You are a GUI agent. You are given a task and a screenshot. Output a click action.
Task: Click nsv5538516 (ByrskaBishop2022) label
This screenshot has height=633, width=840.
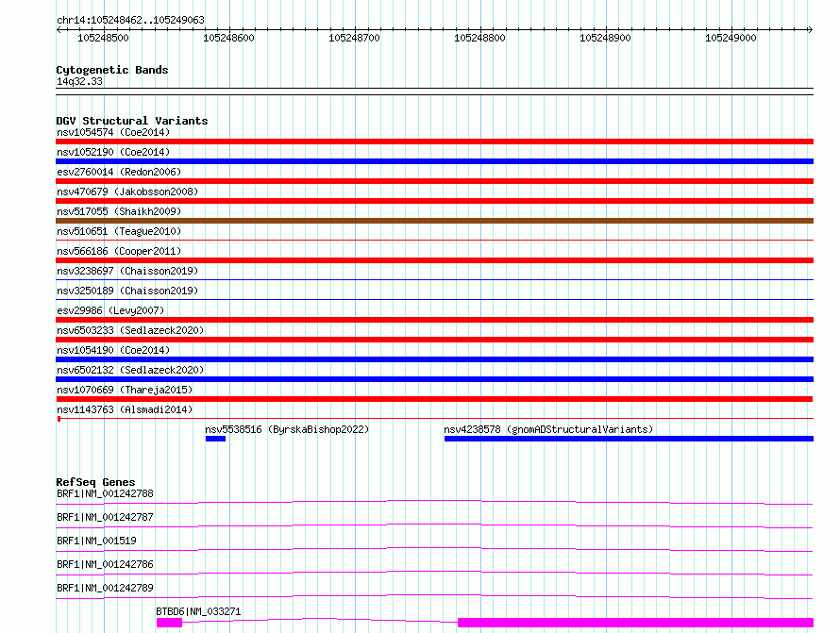coord(287,429)
